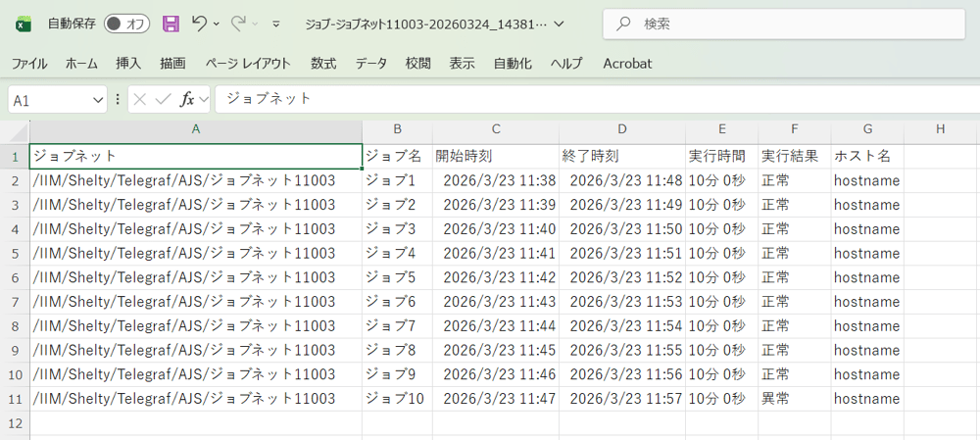
Task: Open the Customize Quick Access Toolbar menu
Action: [275, 24]
